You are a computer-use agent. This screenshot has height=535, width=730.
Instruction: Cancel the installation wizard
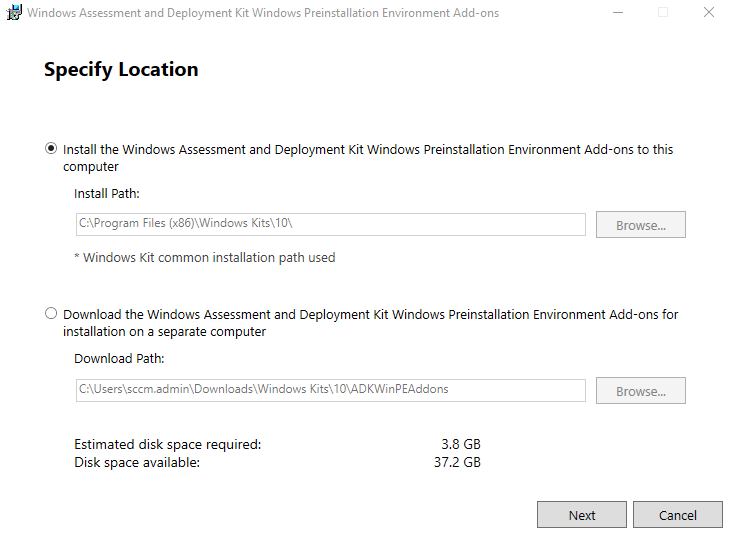[x=678, y=515]
